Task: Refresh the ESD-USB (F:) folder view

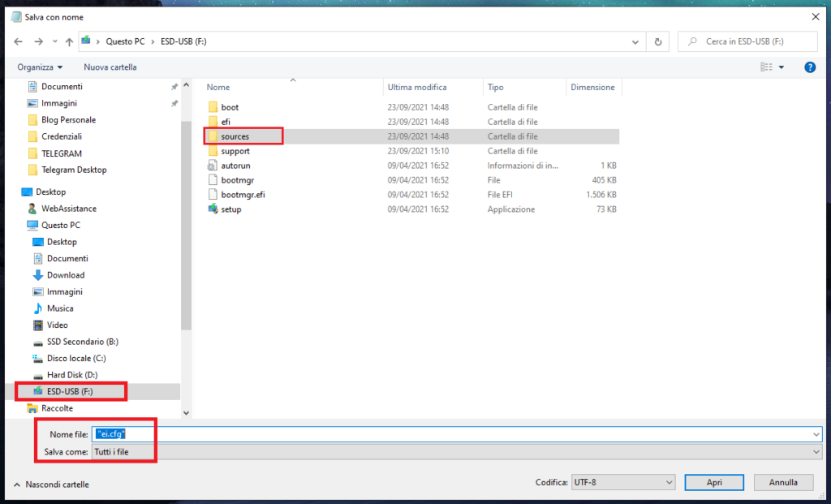Action: 657,41
